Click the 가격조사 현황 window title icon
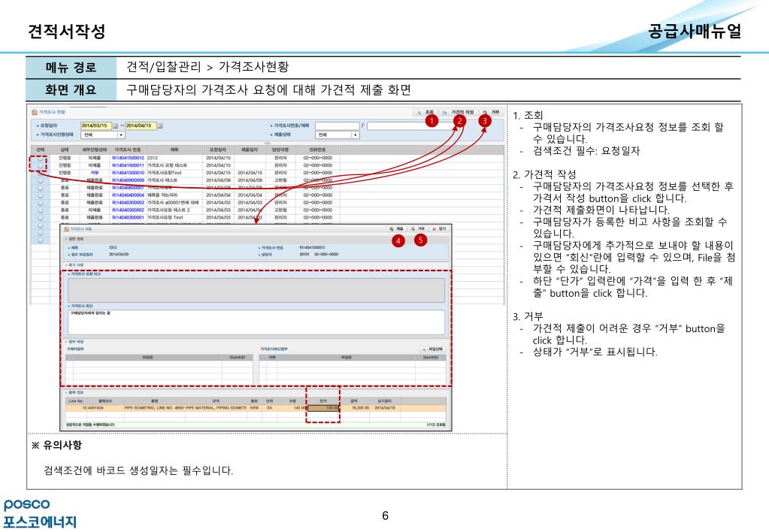Image resolution: width=769 pixels, height=532 pixels. pos(35,112)
